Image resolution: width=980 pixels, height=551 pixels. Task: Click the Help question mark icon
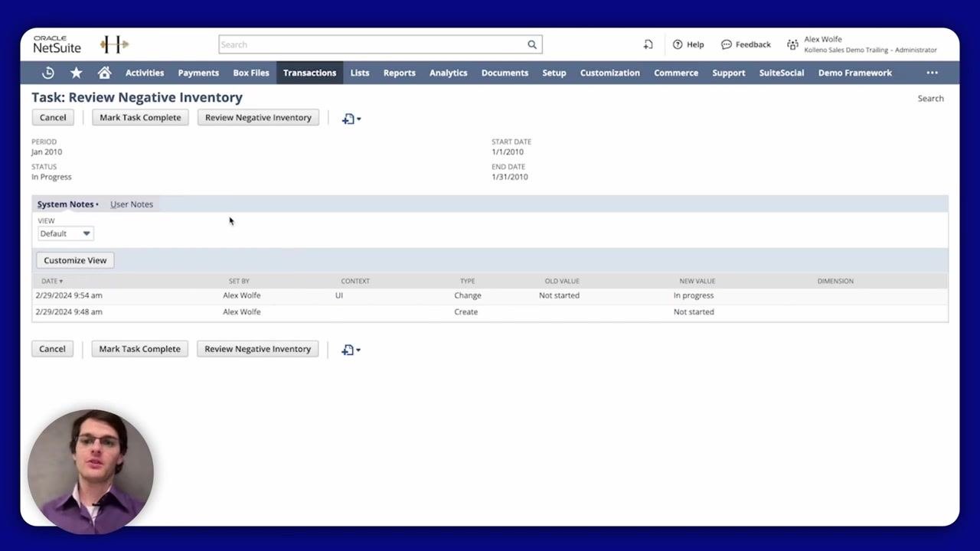coord(678,44)
